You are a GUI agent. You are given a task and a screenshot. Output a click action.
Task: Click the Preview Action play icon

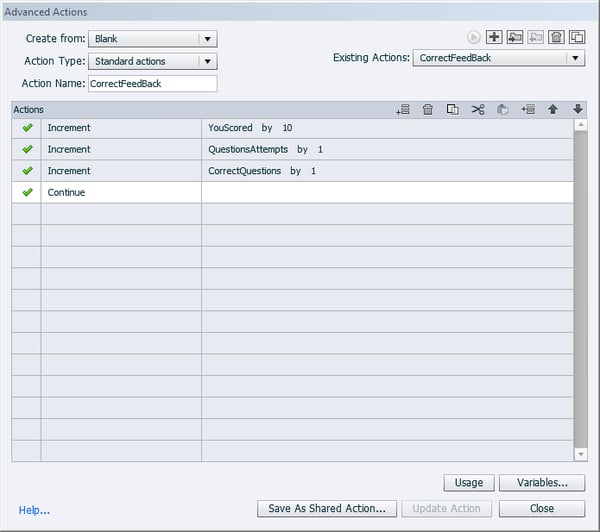click(x=473, y=37)
